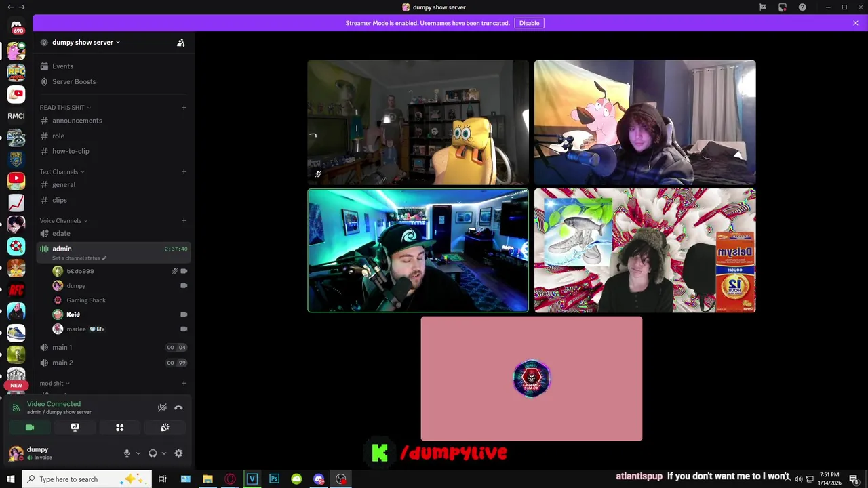Deafen your headphones
Viewport: 868px width, 488px height.
pos(153,453)
